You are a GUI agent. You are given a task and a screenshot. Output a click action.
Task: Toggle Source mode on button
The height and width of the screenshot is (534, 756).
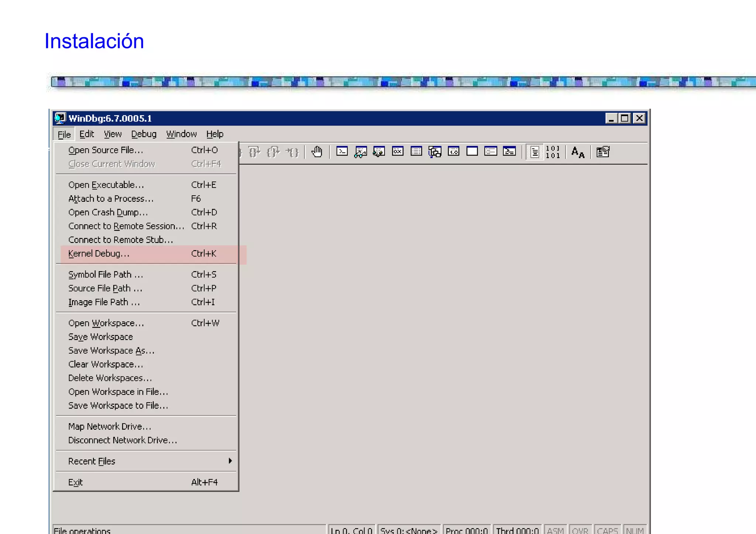click(534, 152)
